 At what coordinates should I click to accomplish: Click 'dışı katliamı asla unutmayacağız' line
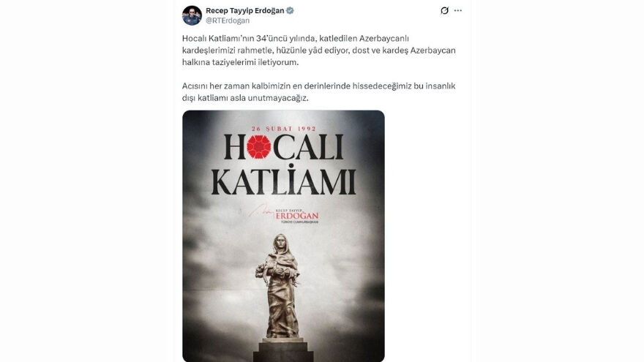pos(245,98)
